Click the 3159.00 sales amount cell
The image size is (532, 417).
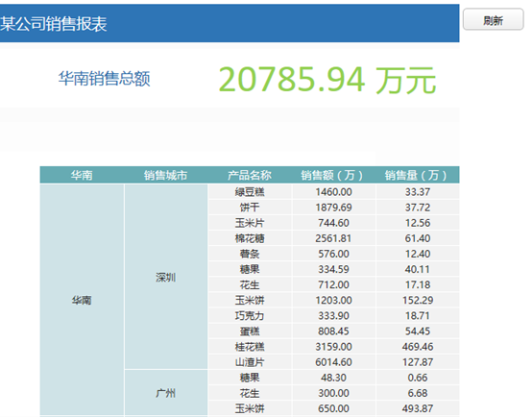334,347
